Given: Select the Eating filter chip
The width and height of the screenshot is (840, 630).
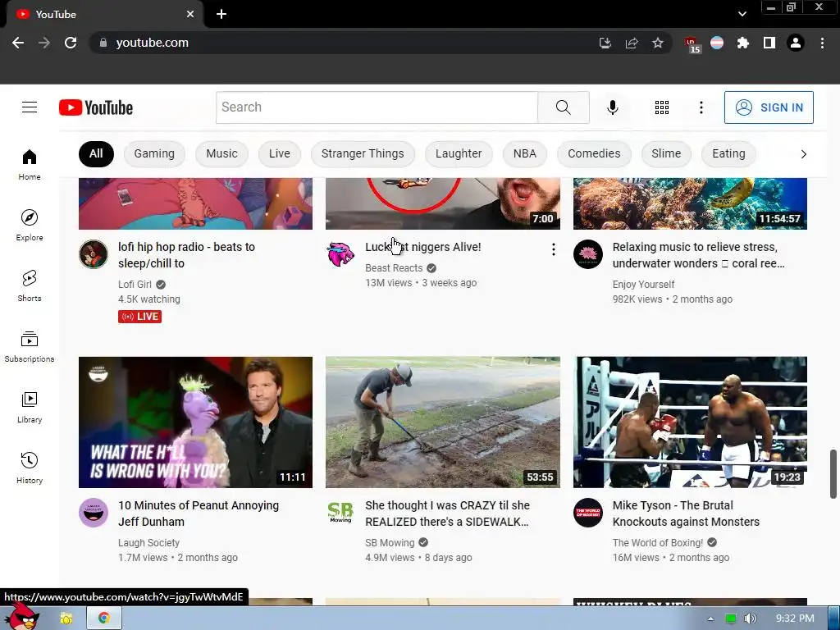Looking at the screenshot, I should (x=728, y=153).
